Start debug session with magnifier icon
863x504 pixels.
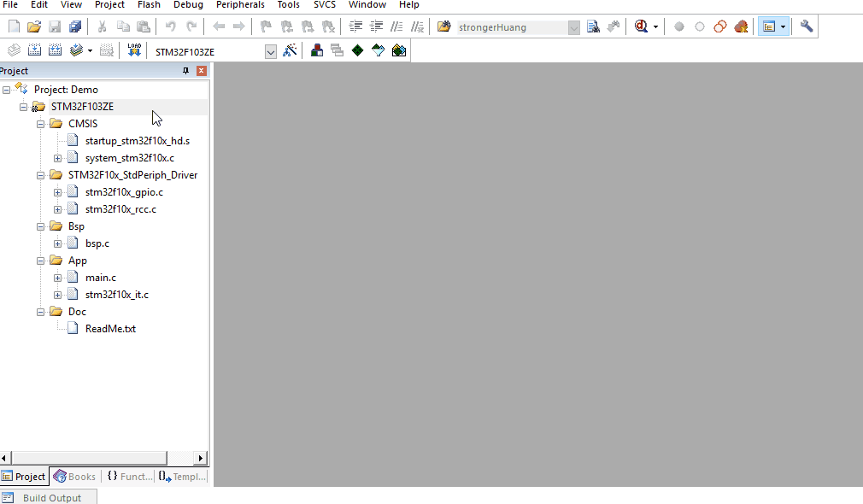click(x=641, y=26)
